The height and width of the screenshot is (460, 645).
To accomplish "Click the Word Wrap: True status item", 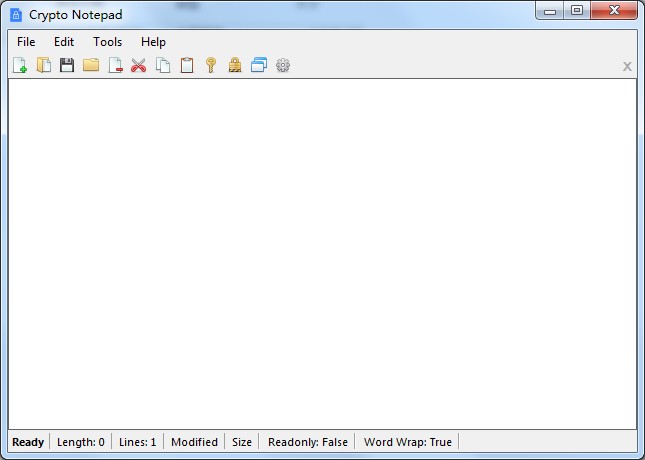I will [408, 442].
